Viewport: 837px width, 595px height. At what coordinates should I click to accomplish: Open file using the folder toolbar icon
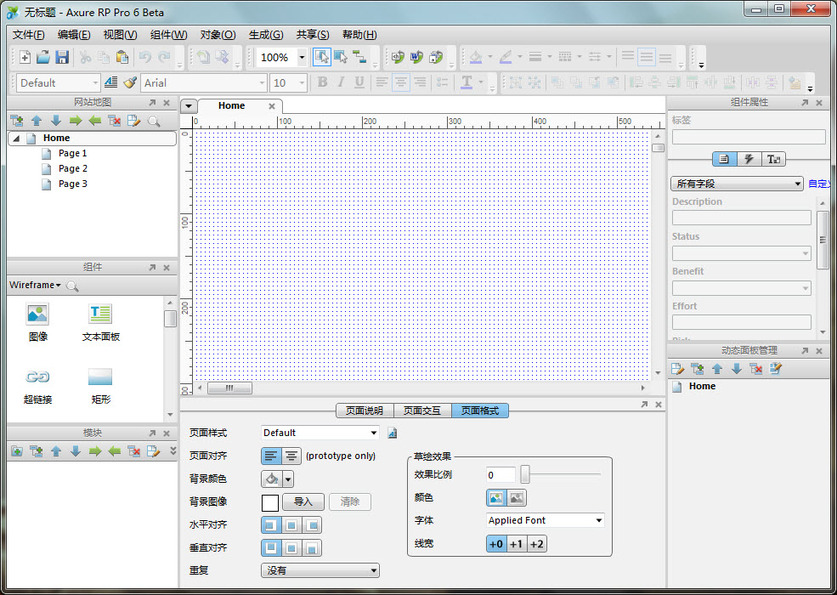click(x=43, y=58)
